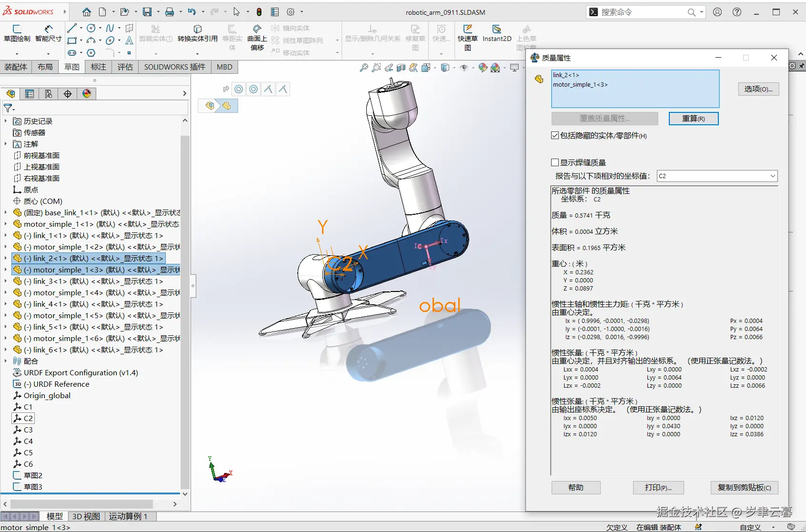Select the link_4<1> component in tree
Image resolution: width=806 pixels, height=532 pixels.
pyautogui.click(x=93, y=304)
